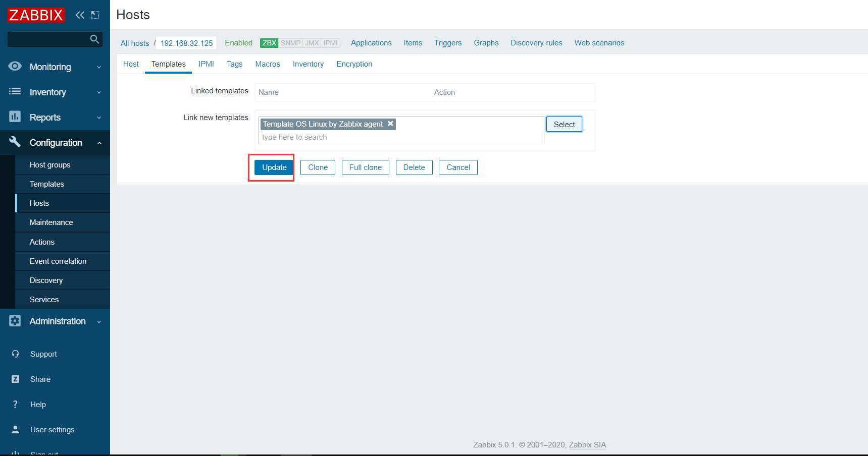Open Event correlation in Configuration menu

coord(63,261)
